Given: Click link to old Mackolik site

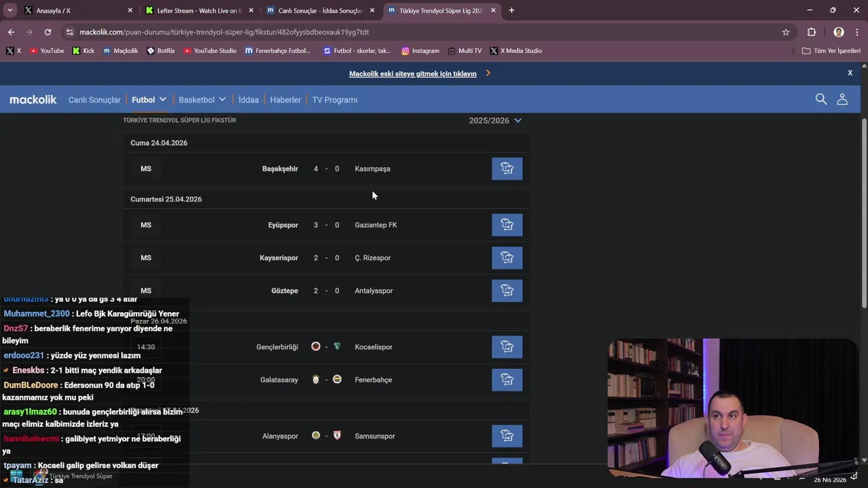Looking at the screenshot, I should point(412,74).
